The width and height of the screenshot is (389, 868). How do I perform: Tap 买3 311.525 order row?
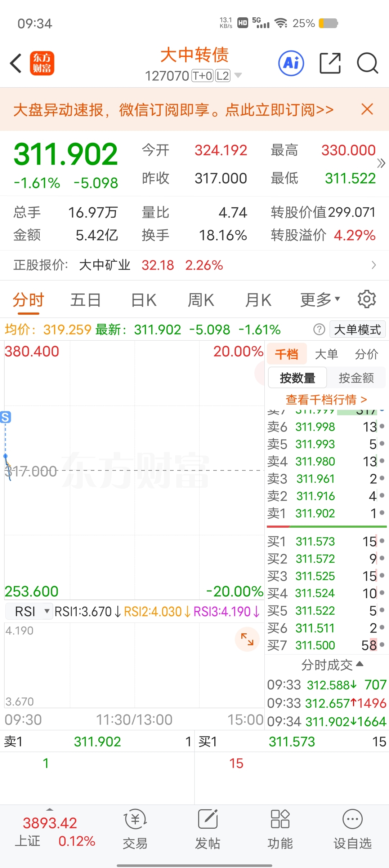(x=326, y=576)
